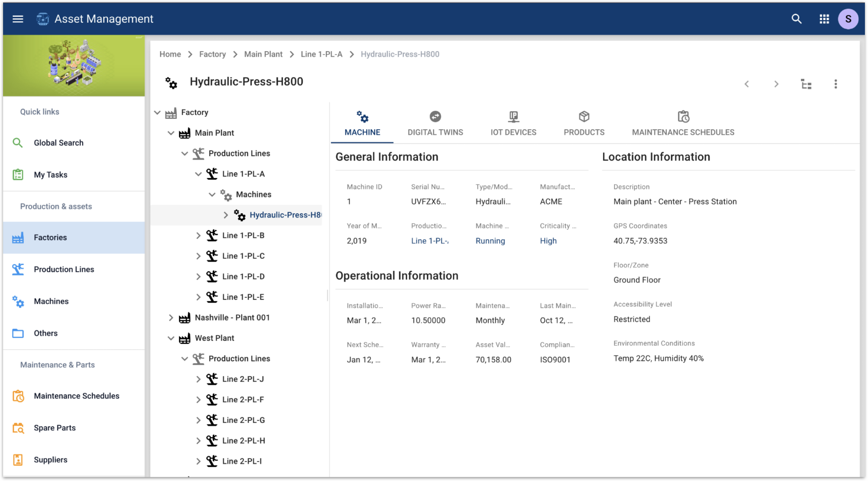Go to previous record arrow
The height and width of the screenshot is (481, 868).
747,84
